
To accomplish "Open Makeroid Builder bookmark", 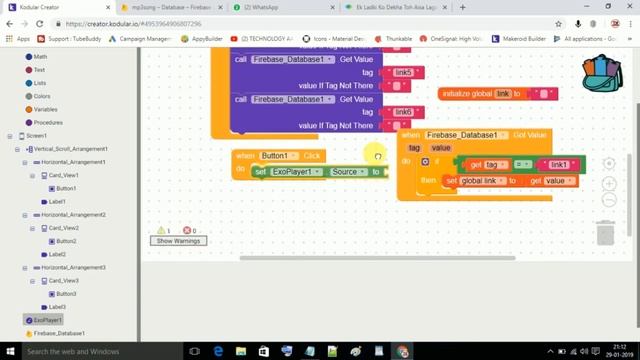I will (x=519, y=39).
